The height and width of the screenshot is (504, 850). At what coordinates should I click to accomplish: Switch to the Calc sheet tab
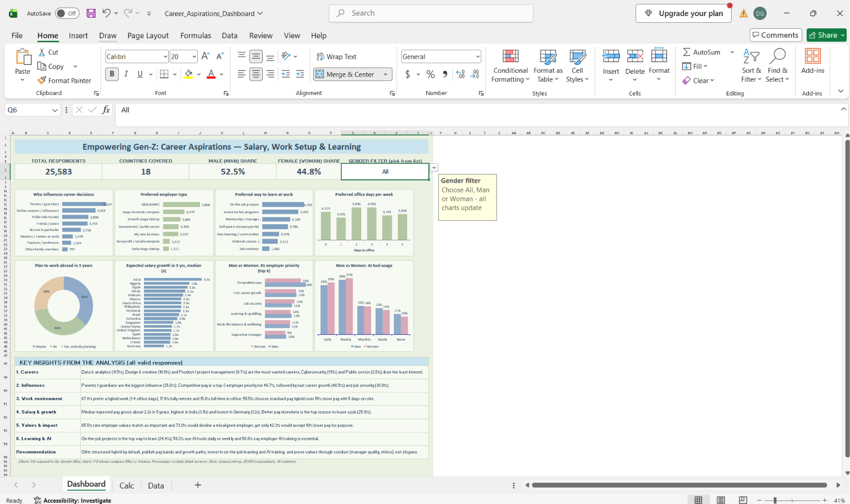tap(127, 485)
